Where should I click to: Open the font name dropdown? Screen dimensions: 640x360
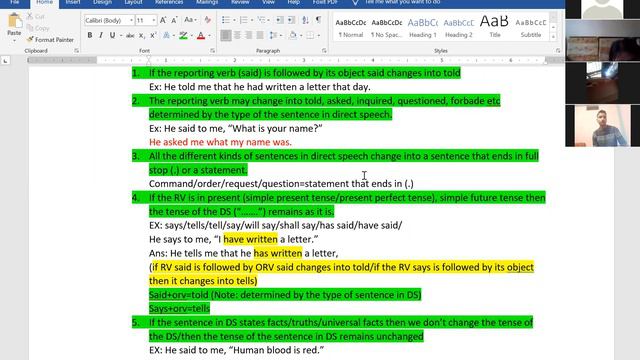(x=131, y=20)
